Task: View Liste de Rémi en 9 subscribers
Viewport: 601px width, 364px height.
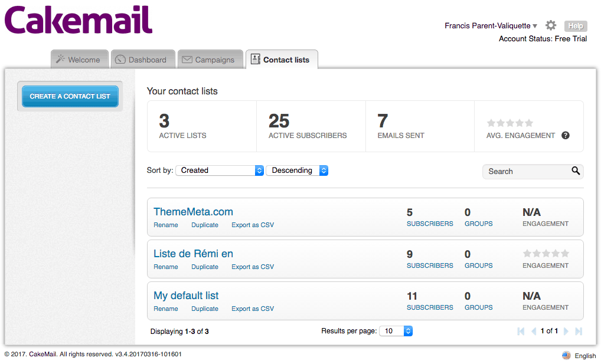Action: (x=430, y=260)
